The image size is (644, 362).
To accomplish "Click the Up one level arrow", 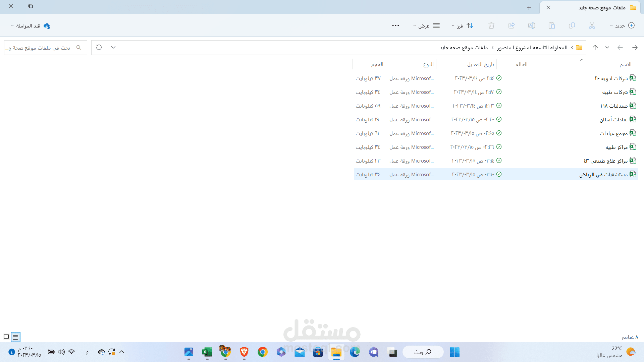I will click(x=595, y=48).
